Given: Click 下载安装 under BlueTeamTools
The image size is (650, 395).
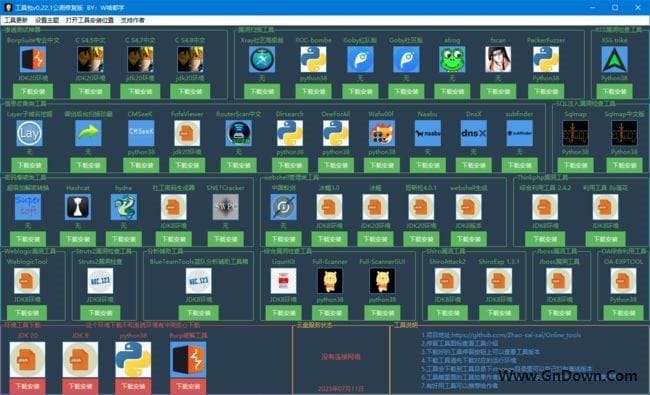Looking at the screenshot, I should click(199, 313).
